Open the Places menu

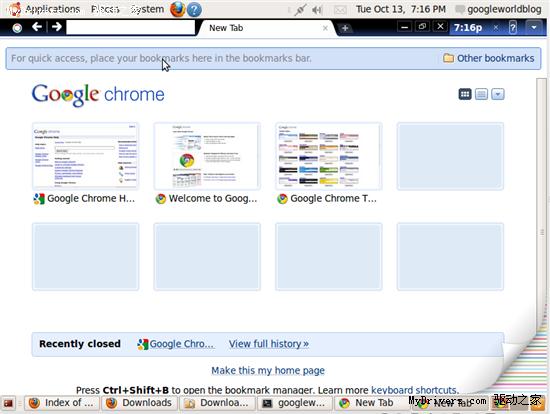pyautogui.click(x=105, y=9)
